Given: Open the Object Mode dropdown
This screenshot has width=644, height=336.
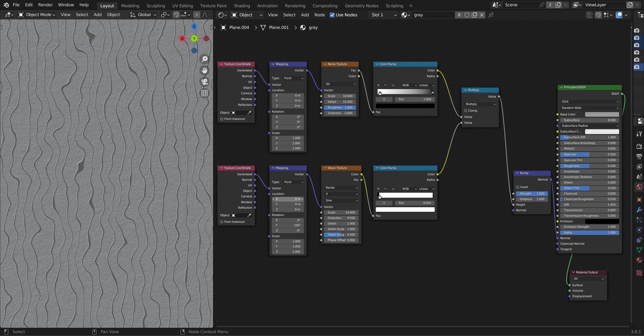Looking at the screenshot, I should coord(37,15).
